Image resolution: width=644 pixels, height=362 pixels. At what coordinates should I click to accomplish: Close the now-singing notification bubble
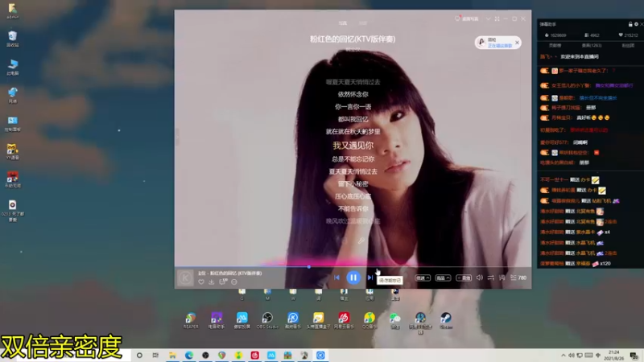(517, 43)
